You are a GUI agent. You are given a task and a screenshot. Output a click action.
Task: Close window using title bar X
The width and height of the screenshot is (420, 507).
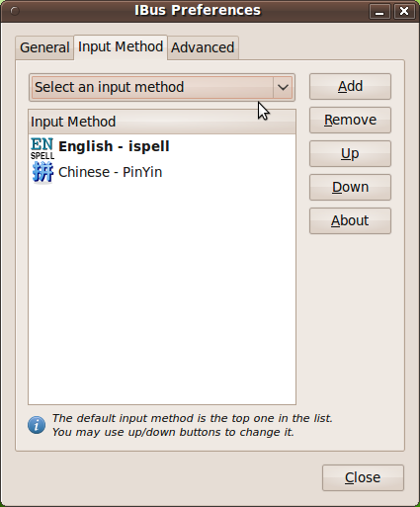tap(404, 12)
